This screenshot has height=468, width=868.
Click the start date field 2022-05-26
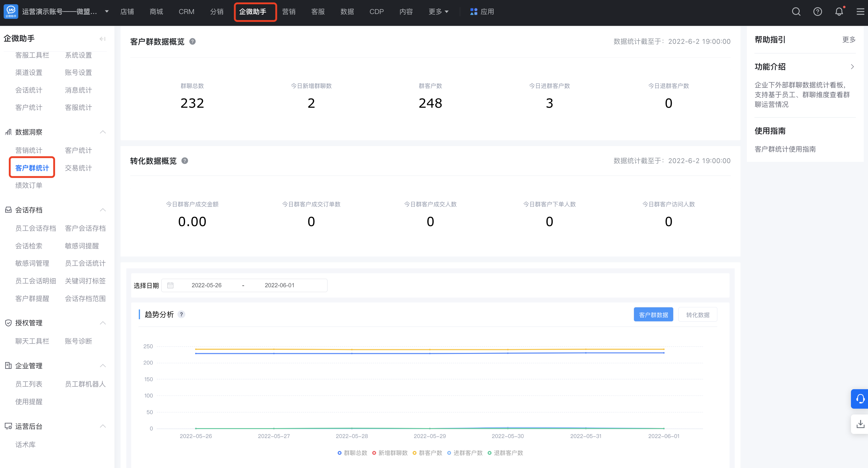tap(206, 285)
